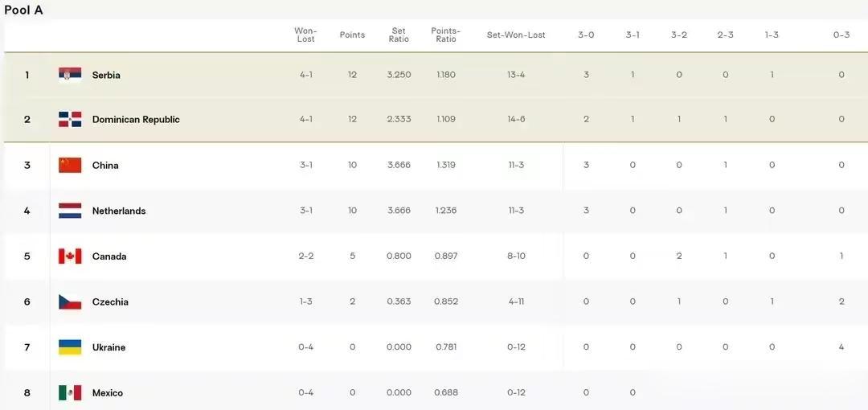
Task: Click Ukraine's 0-3 count of 4
Action: pyautogui.click(x=841, y=347)
